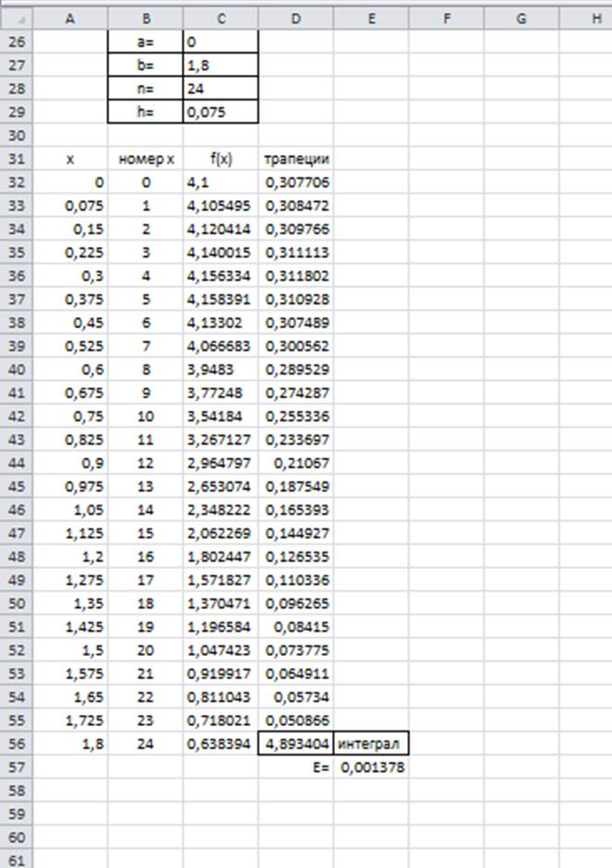Screen dimensions: 612x868
Task: Click cell with value 0,126535
Action: point(295,556)
